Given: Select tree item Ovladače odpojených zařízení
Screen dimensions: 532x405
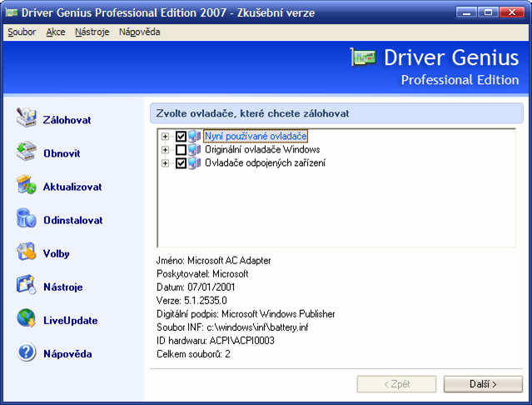Looking at the screenshot, I should pyautogui.click(x=265, y=163).
